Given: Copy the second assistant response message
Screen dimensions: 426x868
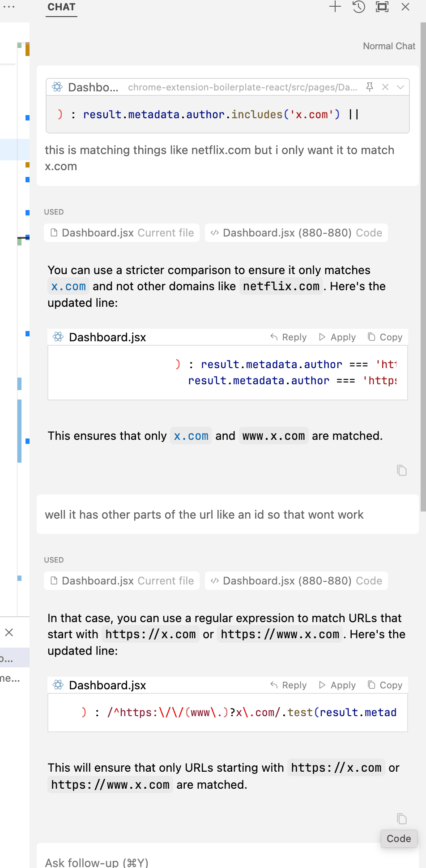Looking at the screenshot, I should 401,819.
